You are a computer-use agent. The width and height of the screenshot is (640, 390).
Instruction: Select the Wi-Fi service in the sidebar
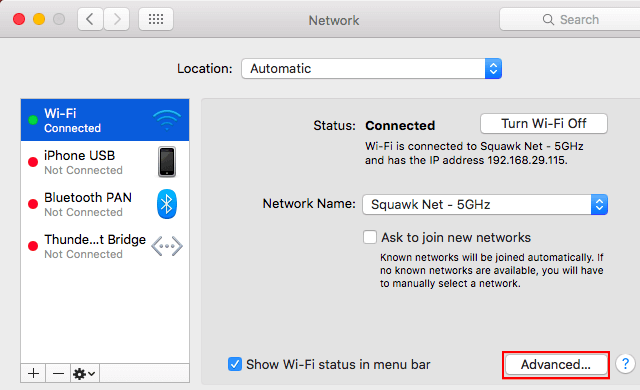(x=105, y=120)
